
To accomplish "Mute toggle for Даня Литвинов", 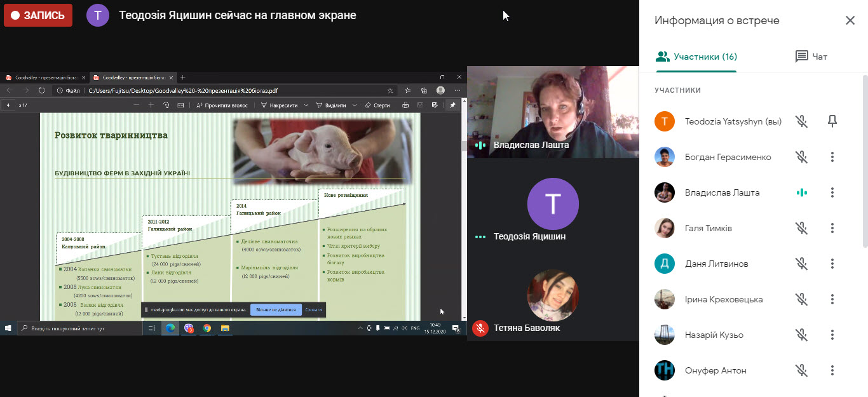I will (802, 264).
